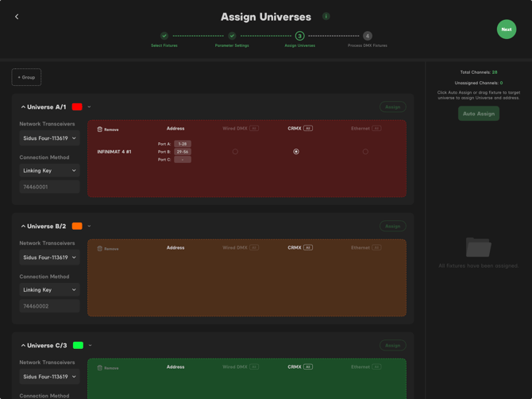Click Assign button for Universe C/3
Image resolution: width=532 pixels, height=399 pixels.
click(393, 345)
